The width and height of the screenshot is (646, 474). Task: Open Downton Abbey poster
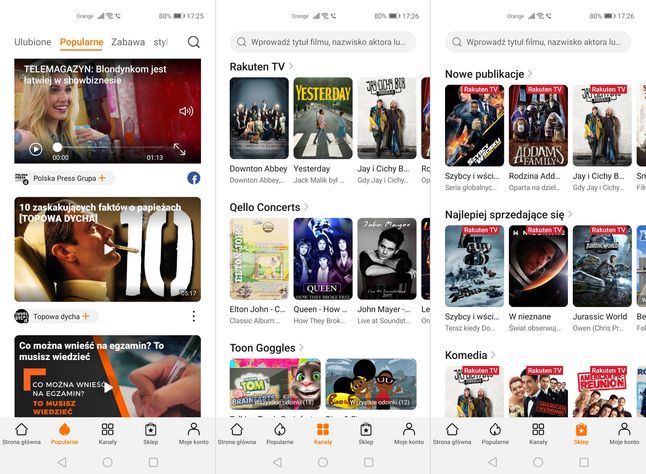pyautogui.click(x=259, y=118)
